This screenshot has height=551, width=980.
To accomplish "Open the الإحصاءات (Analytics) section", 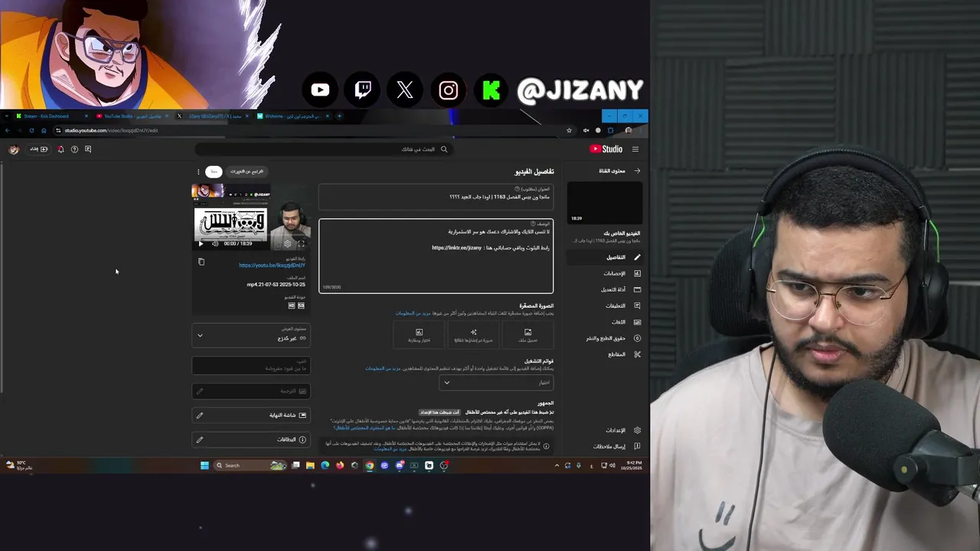I will click(x=604, y=273).
